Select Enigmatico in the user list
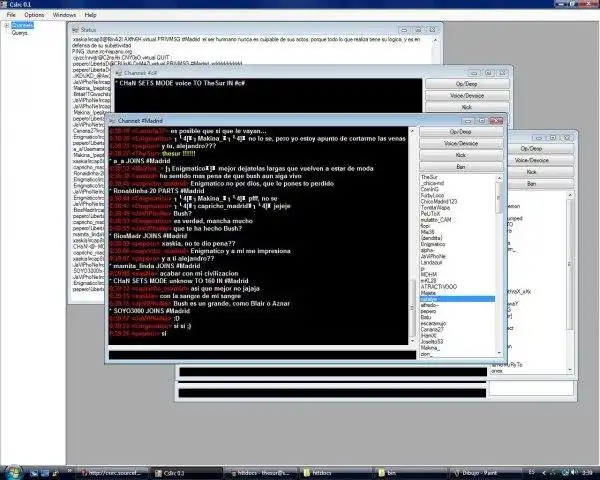Screen dimensions: 600x480 click(433, 244)
